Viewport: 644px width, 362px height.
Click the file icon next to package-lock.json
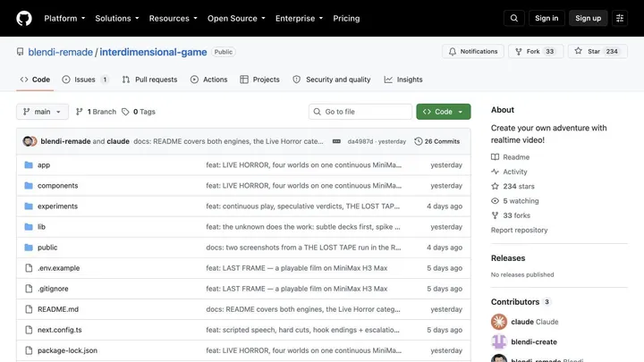[x=29, y=350]
